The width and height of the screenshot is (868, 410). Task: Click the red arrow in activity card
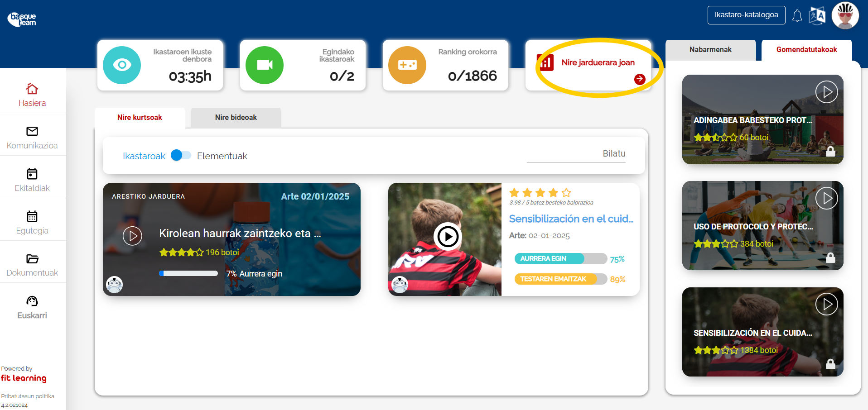click(x=639, y=79)
